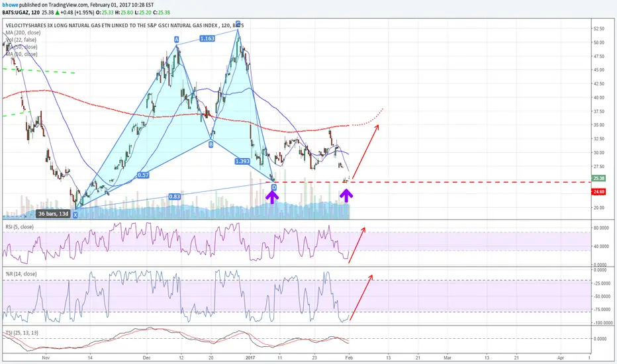Image resolution: width=617 pixels, height=364 pixels.
Task: Click the -50.0000 %R axis value
Action: (602, 296)
